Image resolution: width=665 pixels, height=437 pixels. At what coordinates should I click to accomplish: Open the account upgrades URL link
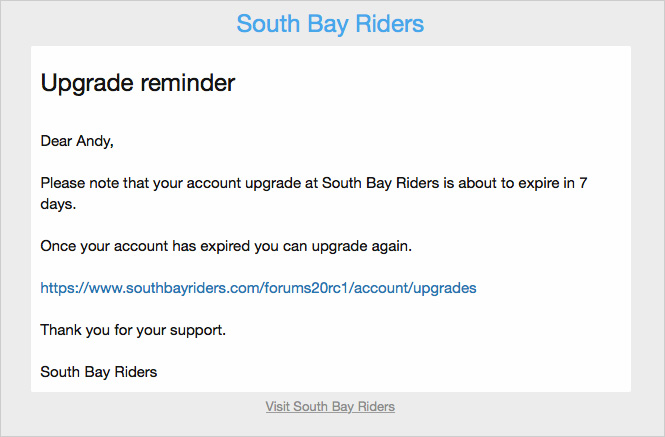pos(258,288)
